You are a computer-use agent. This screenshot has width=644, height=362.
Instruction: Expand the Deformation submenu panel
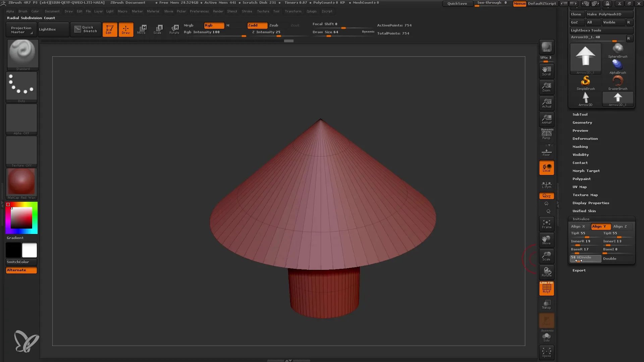pos(585,138)
